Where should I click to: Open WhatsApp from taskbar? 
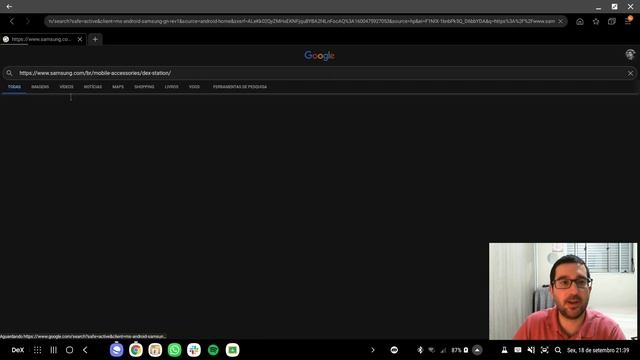[174, 350]
